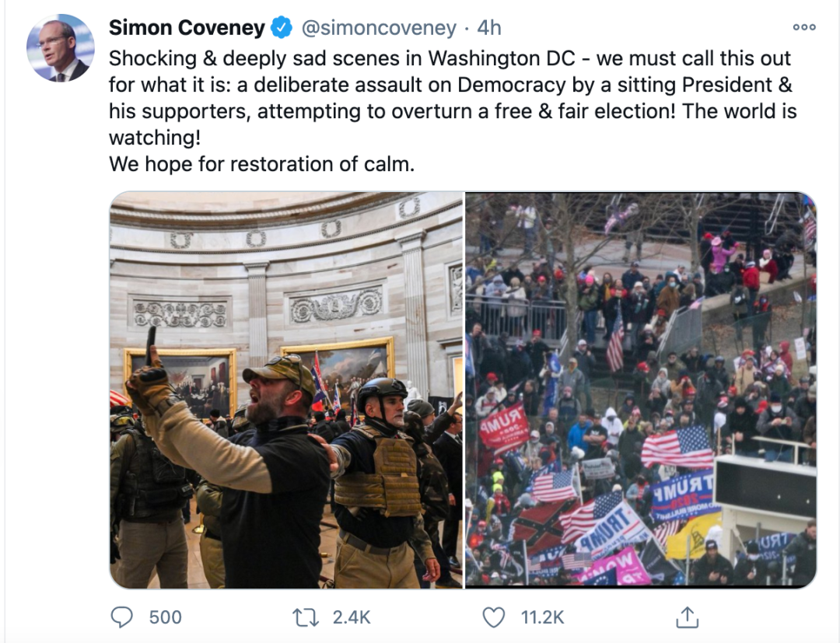Open the tweet's more options menu
This screenshot has height=643, width=840.
click(804, 27)
